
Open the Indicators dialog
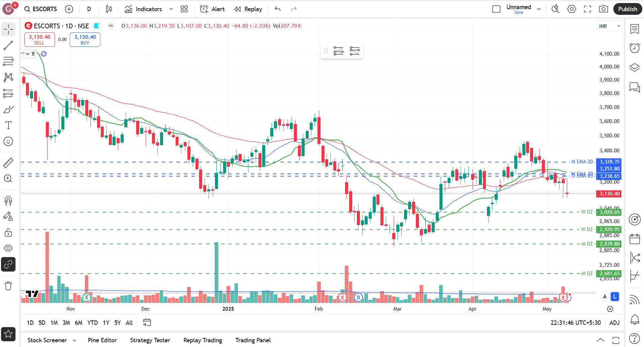tap(143, 9)
